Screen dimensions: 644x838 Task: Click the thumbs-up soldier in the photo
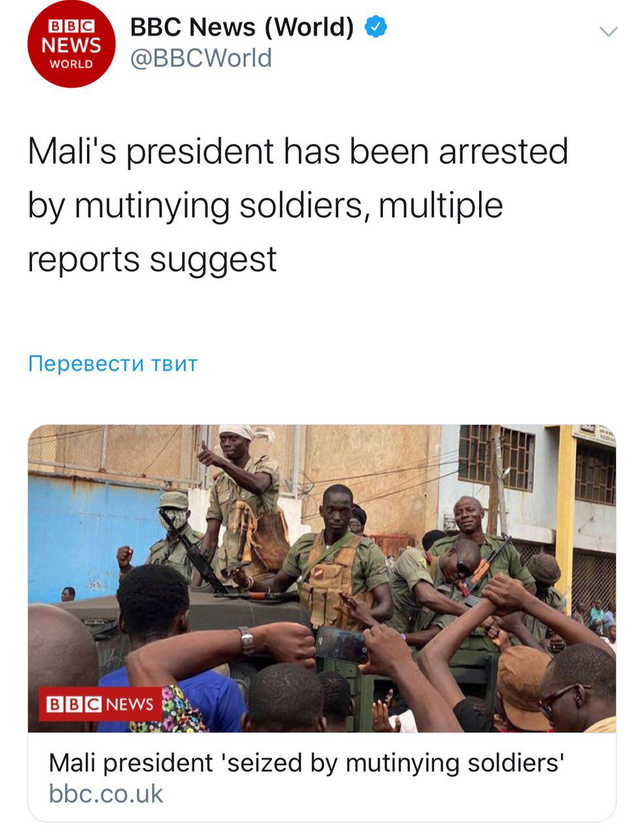click(241, 498)
